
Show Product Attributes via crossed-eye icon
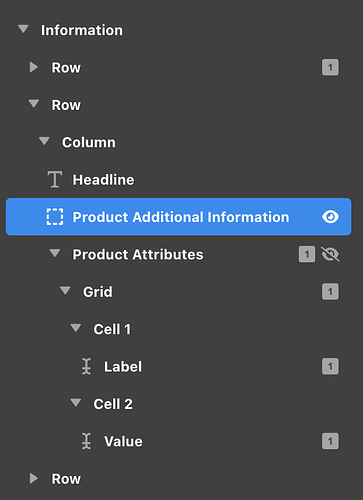click(330, 254)
